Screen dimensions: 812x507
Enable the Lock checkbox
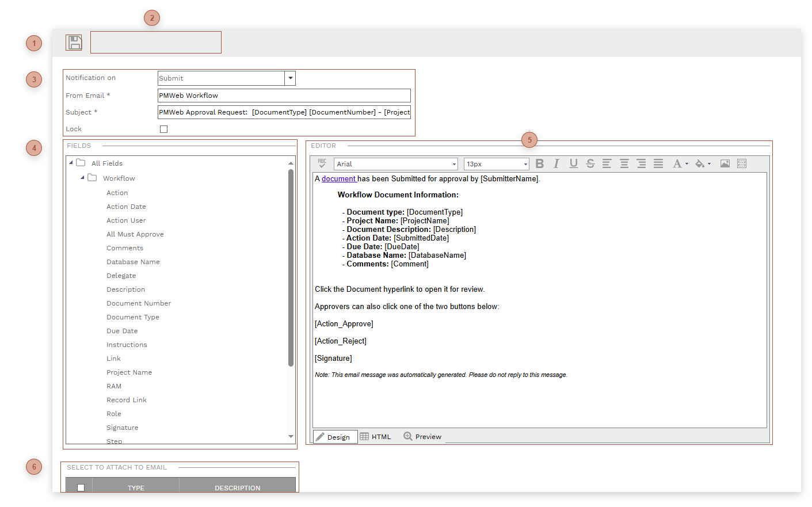tap(163, 129)
